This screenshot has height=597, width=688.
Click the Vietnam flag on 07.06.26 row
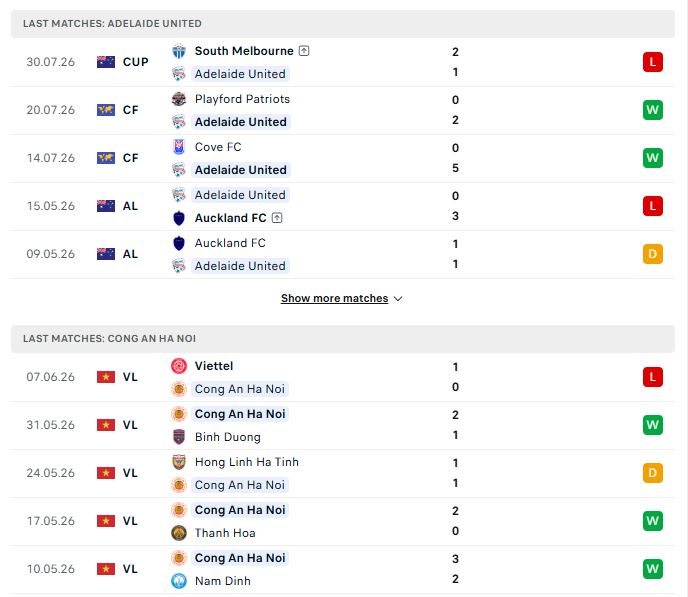pos(106,377)
